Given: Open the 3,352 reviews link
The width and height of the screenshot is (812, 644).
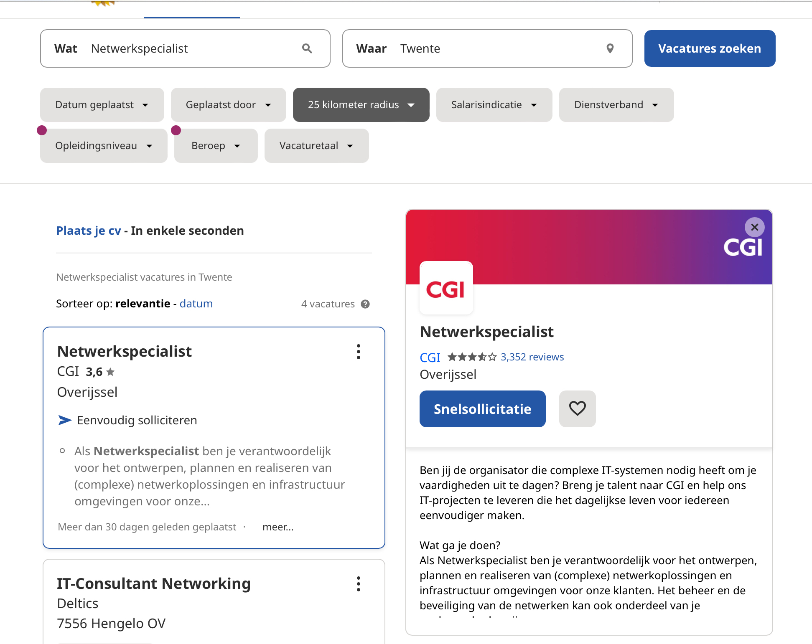Looking at the screenshot, I should tap(532, 357).
